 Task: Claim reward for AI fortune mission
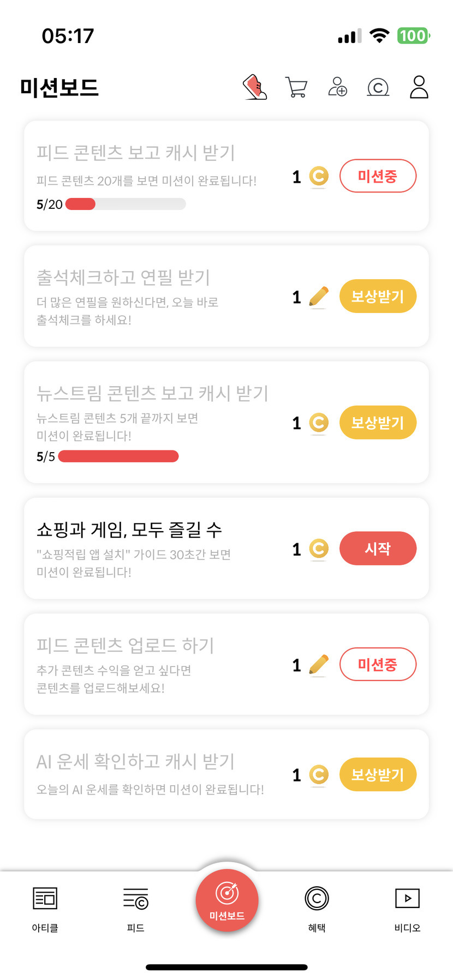click(x=378, y=774)
